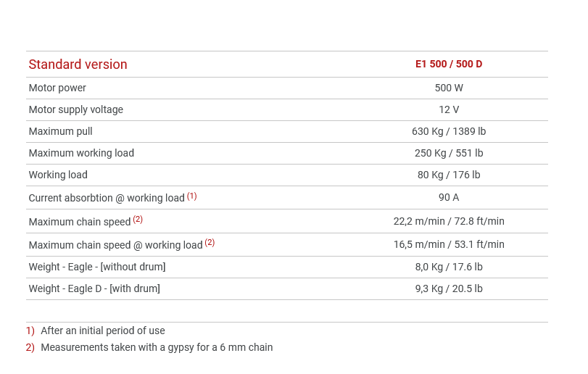Click the 'E1 500 / 500 D' column header
Image resolution: width=588 pixels, height=374 pixels.
point(449,65)
